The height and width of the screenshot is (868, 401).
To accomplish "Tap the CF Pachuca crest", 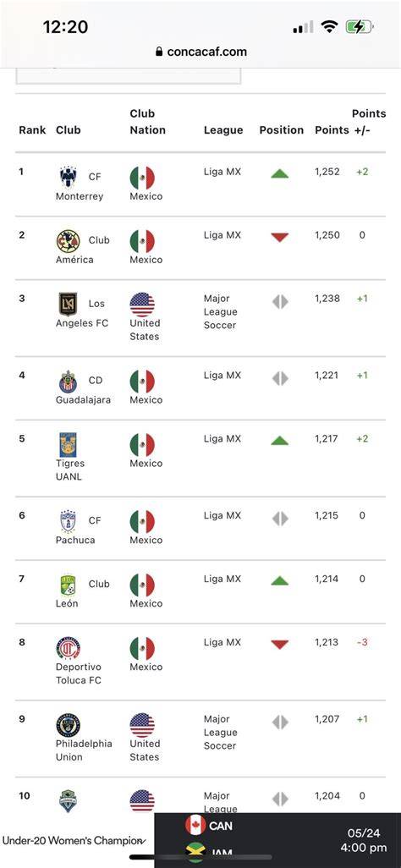I will [x=69, y=521].
